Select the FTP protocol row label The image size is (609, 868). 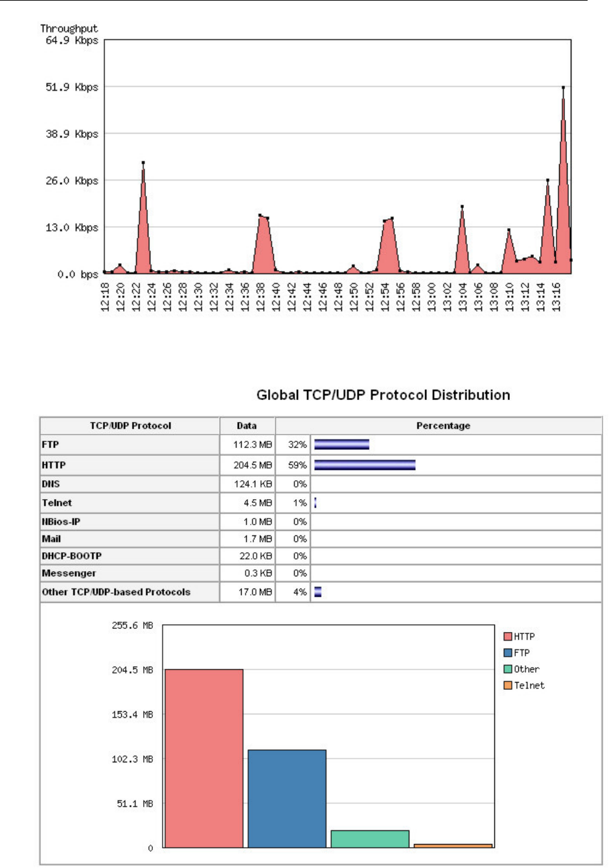[51, 445]
